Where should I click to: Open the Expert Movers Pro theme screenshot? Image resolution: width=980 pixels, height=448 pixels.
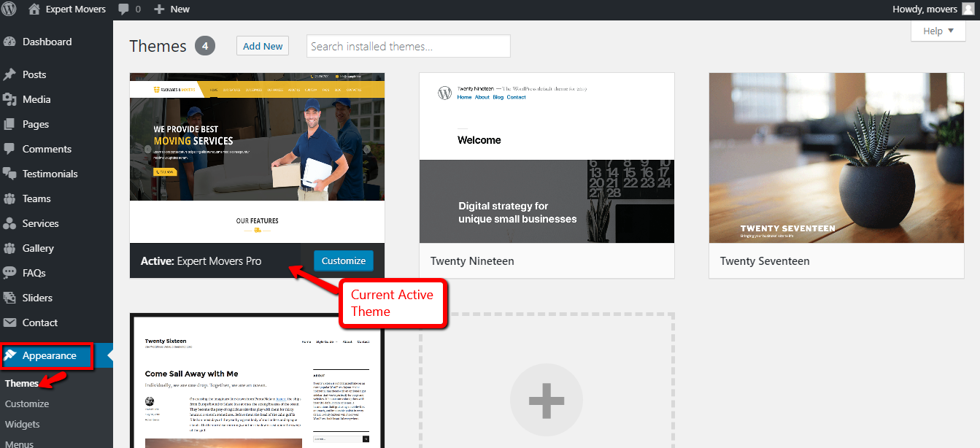tap(257, 158)
